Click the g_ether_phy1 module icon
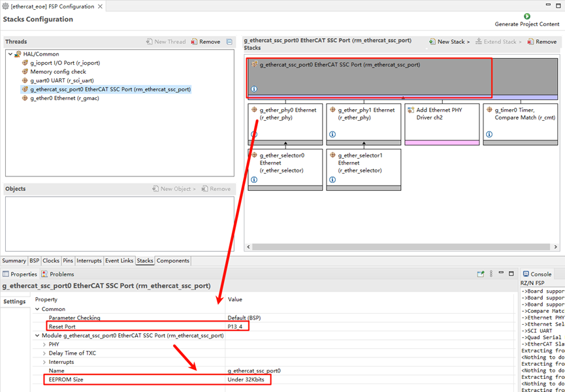This screenshot has height=392, width=565. (x=332, y=110)
